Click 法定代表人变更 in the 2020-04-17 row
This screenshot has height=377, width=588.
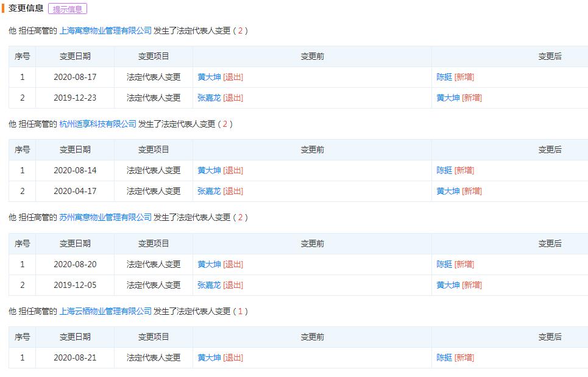tap(154, 191)
